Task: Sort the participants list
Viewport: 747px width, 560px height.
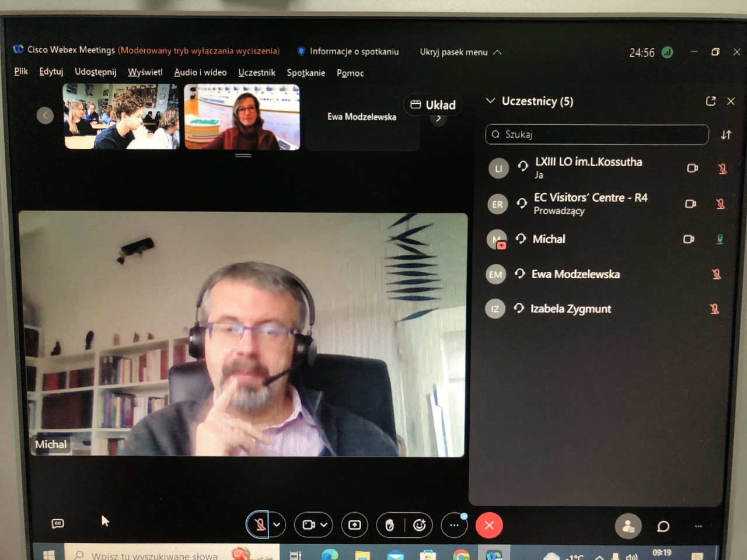Action: pos(726,135)
